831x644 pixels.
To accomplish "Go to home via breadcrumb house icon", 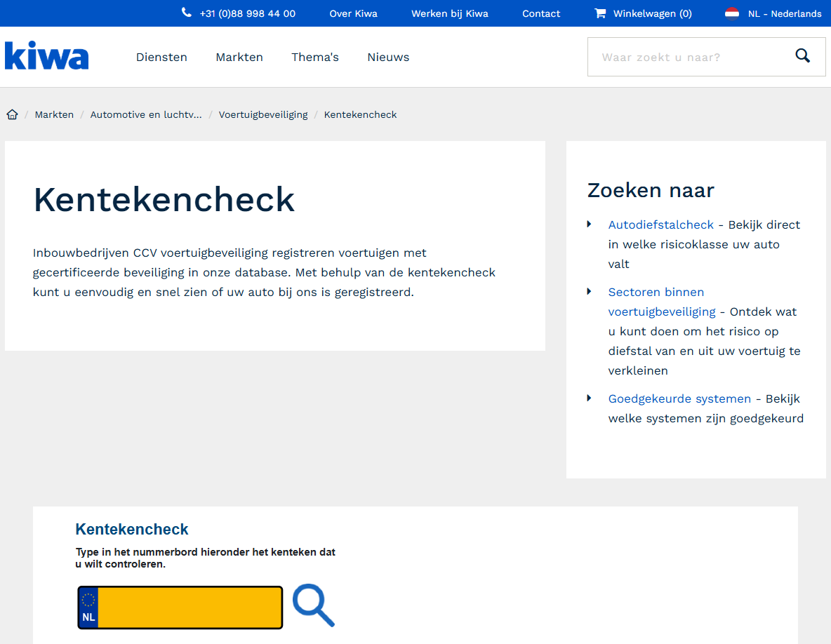I will (12, 114).
